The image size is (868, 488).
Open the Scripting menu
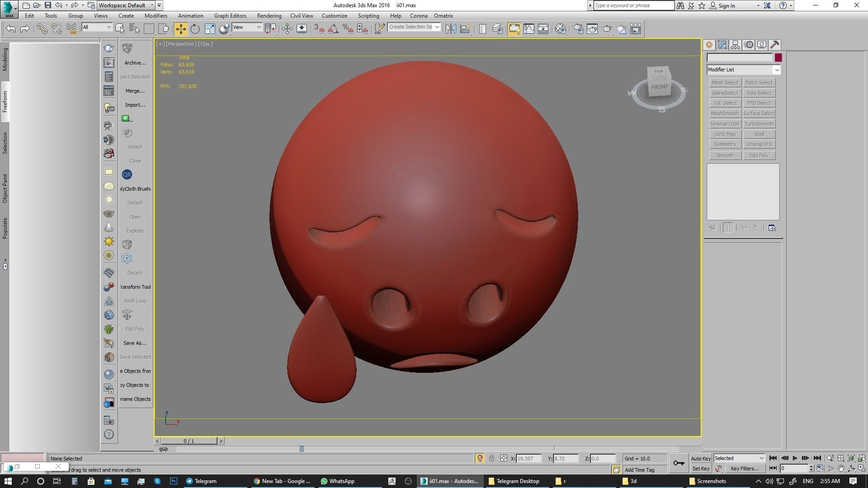pos(368,16)
